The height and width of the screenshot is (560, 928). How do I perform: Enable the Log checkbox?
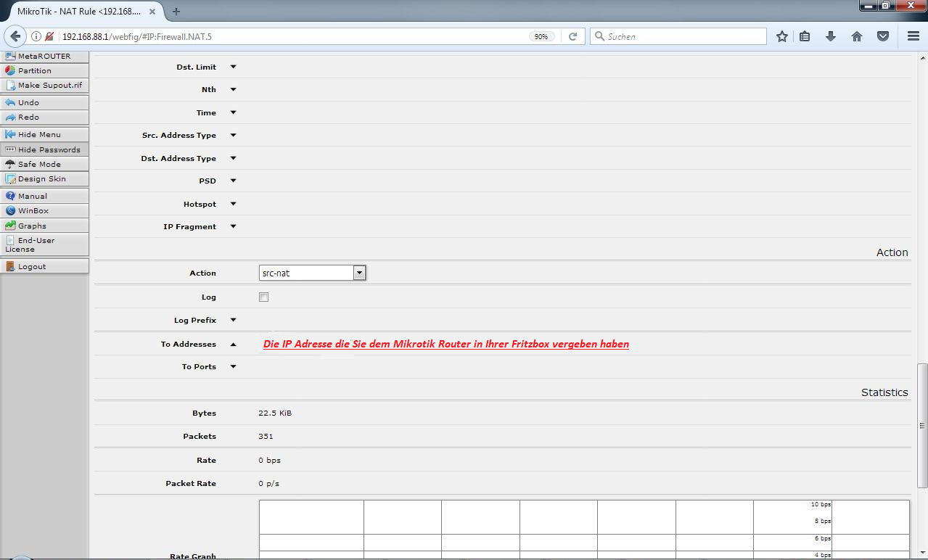click(264, 297)
